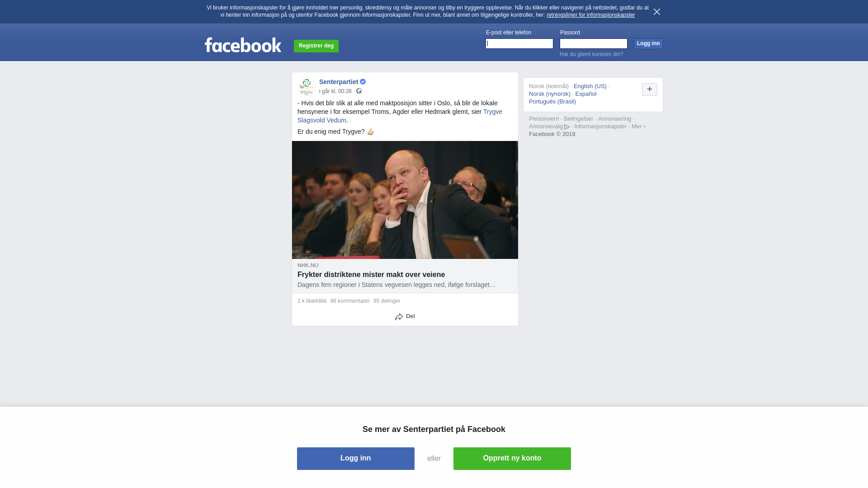Click the green Opprett ny konto button
The width and height of the screenshot is (868, 488).
tap(512, 459)
